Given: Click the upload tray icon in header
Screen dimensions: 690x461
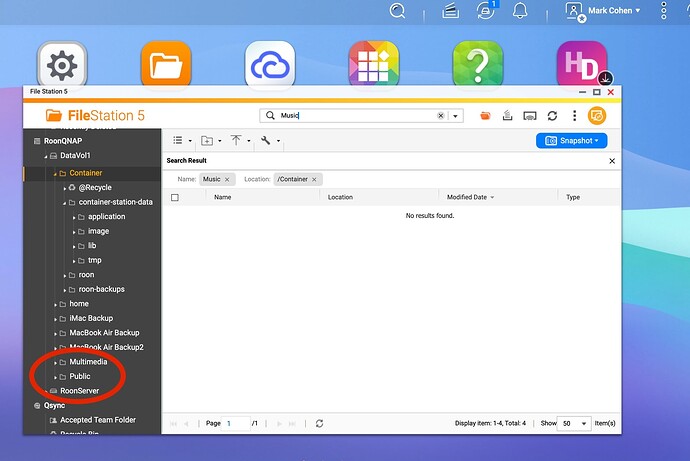Looking at the screenshot, I should [x=507, y=116].
